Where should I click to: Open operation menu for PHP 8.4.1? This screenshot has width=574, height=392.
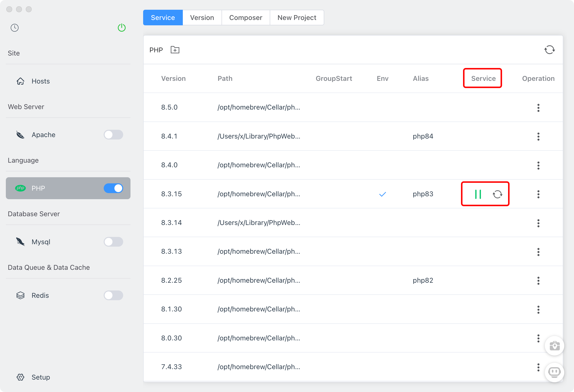click(538, 136)
